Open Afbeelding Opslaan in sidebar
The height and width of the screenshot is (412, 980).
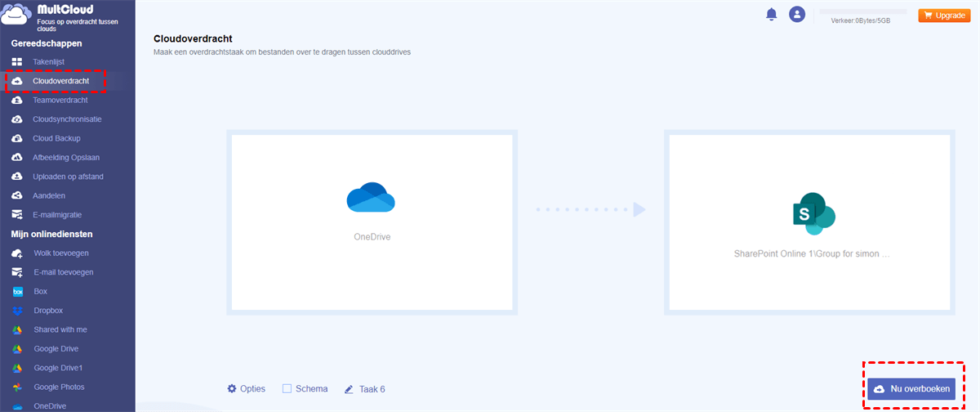click(67, 157)
